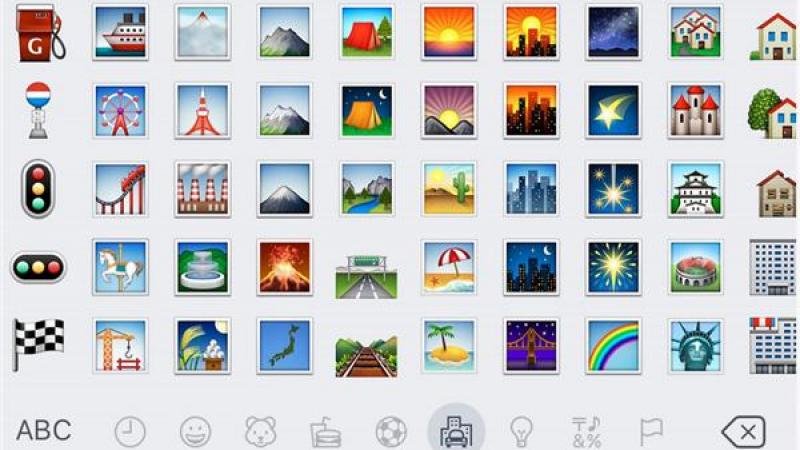Open symbols emoji tab

pos(586,432)
